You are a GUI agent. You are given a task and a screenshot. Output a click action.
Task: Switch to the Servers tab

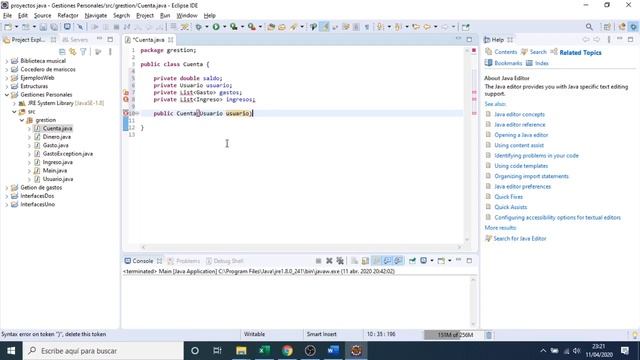(x=75, y=40)
